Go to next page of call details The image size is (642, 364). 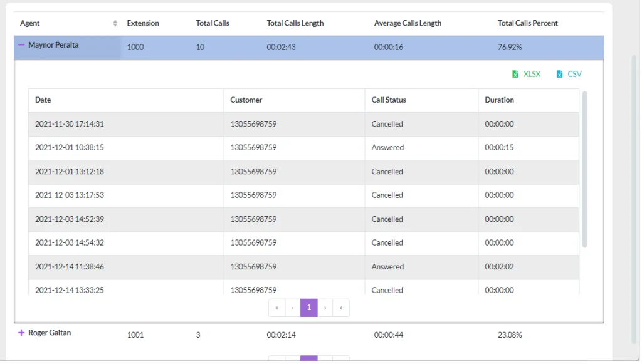325,308
